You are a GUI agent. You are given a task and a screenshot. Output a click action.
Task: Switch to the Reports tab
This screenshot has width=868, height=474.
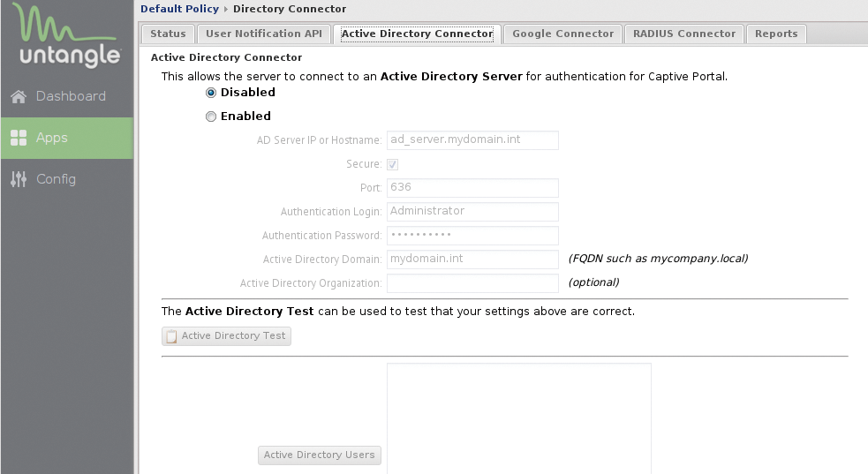tap(776, 34)
